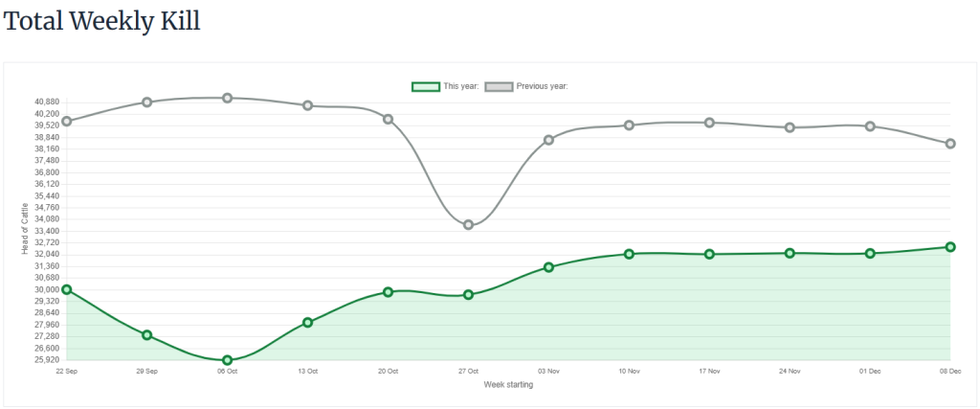980x409 pixels.
Task: Click this year's lowest point at 06 Oct
Action: 227,360
